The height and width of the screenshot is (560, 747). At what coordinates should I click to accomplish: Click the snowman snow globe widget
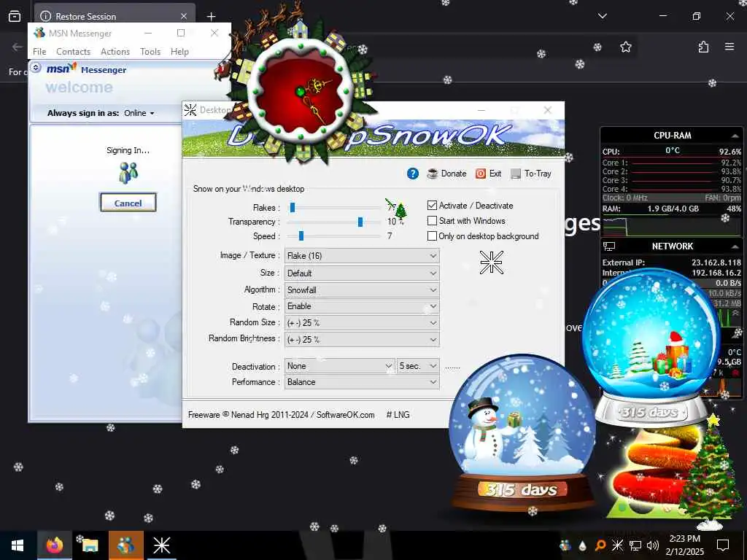coord(521,433)
